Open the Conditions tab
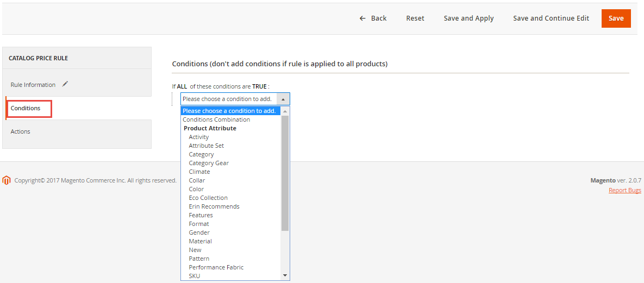This screenshot has height=283, width=644. 26,108
